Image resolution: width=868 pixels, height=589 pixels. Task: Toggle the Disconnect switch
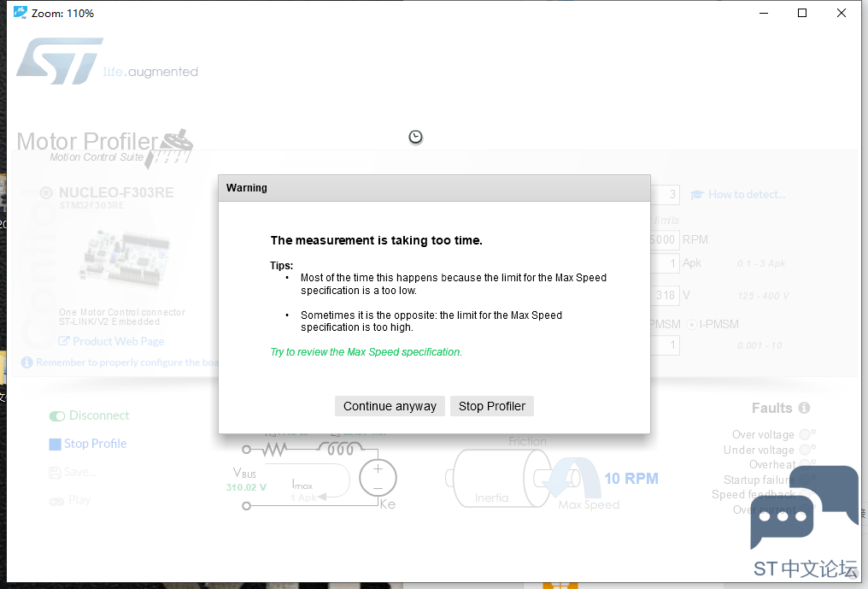57,416
